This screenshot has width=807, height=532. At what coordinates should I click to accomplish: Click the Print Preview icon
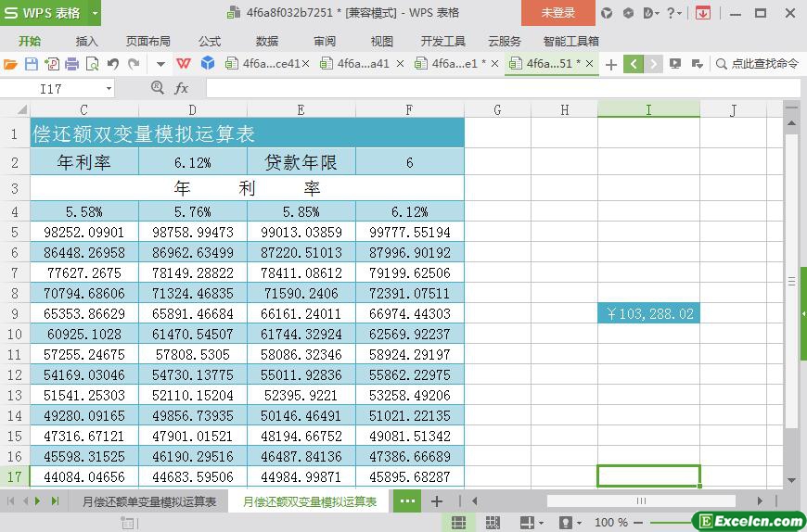pyautogui.click(x=92, y=64)
